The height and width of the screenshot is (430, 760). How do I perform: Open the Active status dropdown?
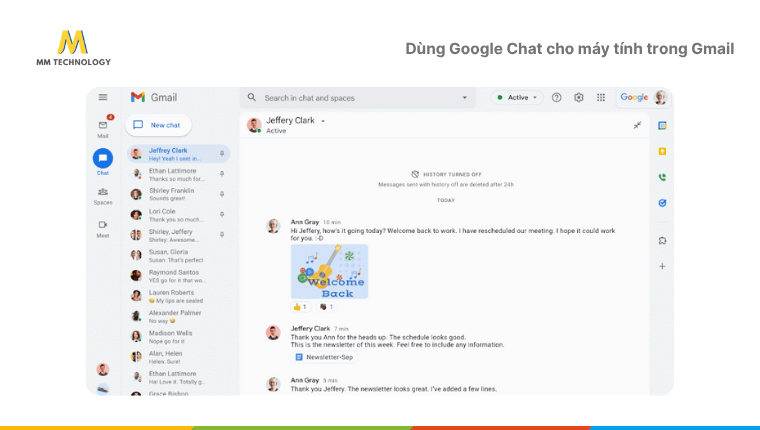click(517, 97)
